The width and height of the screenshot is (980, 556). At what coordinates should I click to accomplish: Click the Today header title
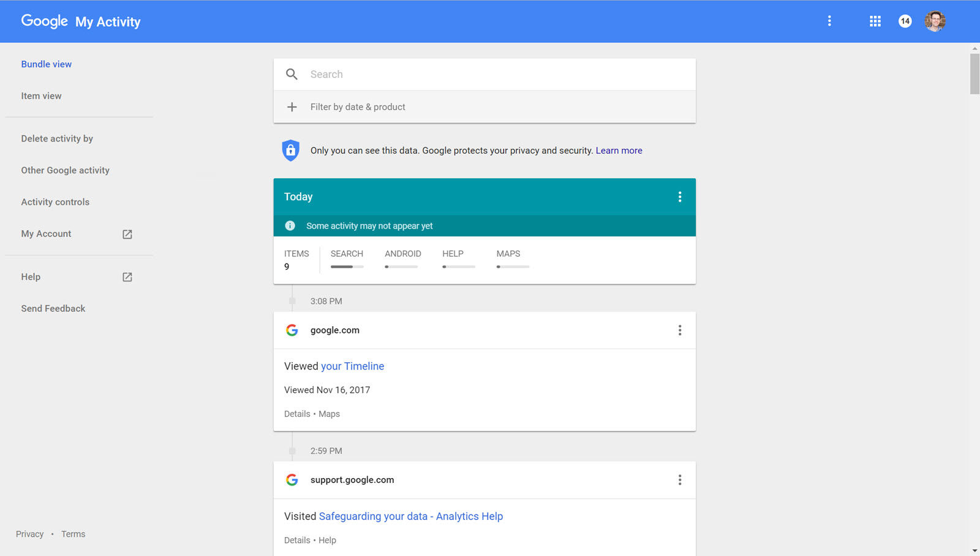pyautogui.click(x=298, y=197)
